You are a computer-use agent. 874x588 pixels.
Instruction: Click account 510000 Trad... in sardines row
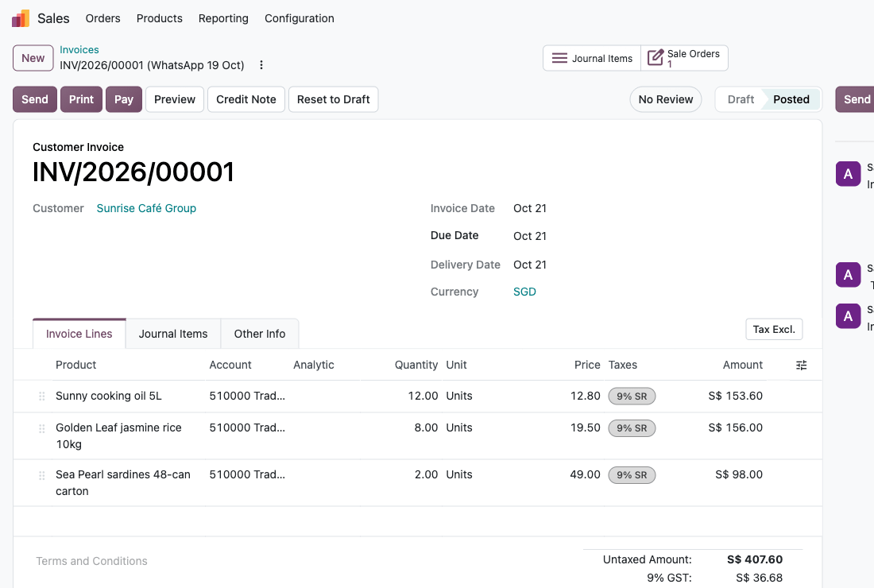click(247, 475)
